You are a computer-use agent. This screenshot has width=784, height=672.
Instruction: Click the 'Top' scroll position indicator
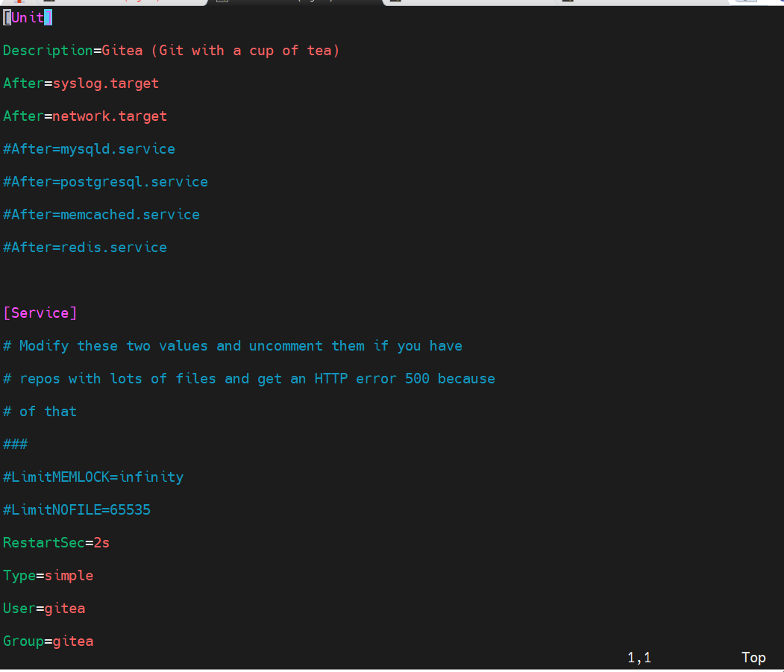tap(753, 658)
